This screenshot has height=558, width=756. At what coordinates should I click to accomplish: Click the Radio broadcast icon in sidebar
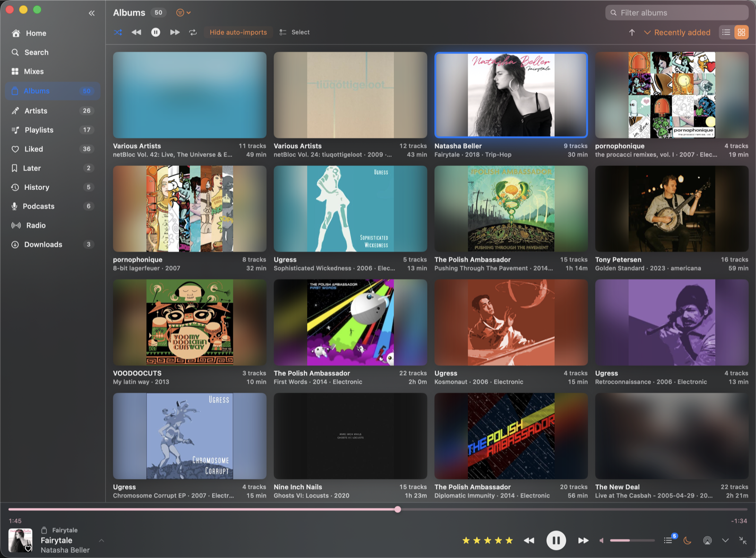click(16, 225)
